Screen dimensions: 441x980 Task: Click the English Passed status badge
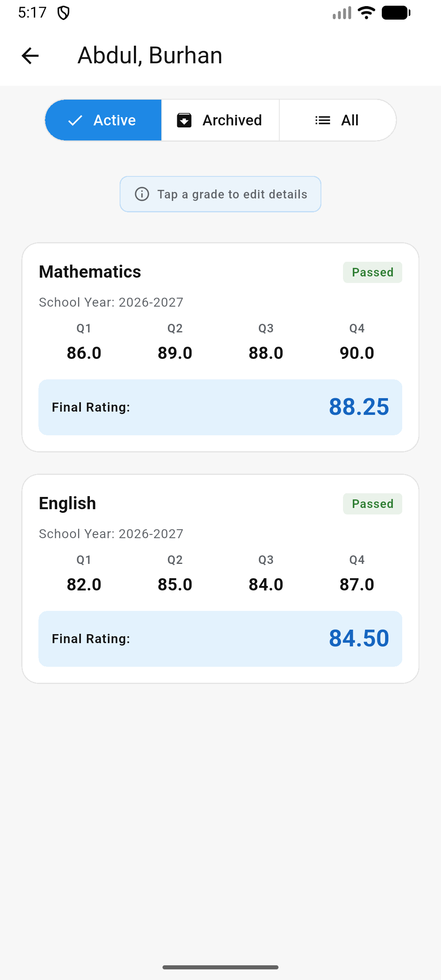(x=372, y=504)
